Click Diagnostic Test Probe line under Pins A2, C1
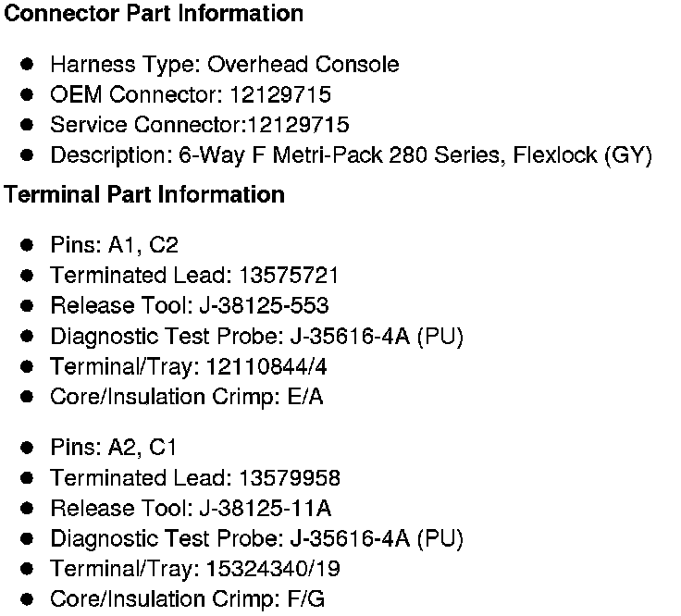 [256, 538]
